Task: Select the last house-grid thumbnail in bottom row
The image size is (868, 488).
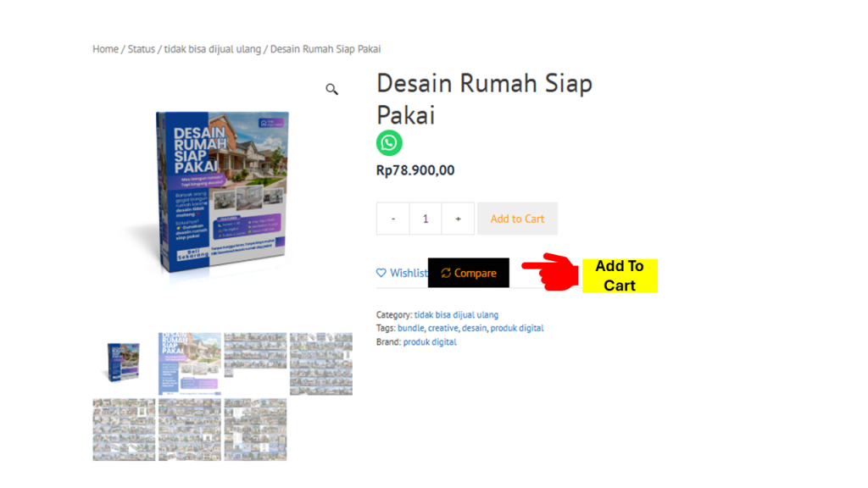Action: pos(255,430)
